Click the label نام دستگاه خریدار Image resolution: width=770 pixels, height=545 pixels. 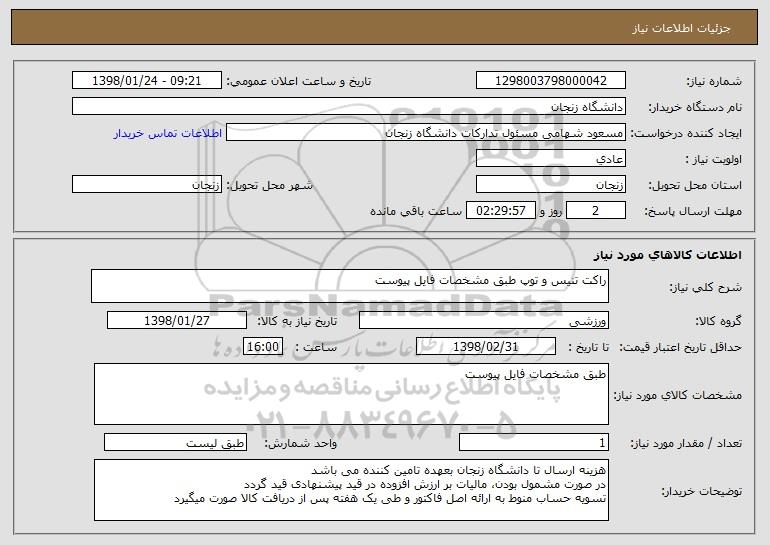pos(695,107)
